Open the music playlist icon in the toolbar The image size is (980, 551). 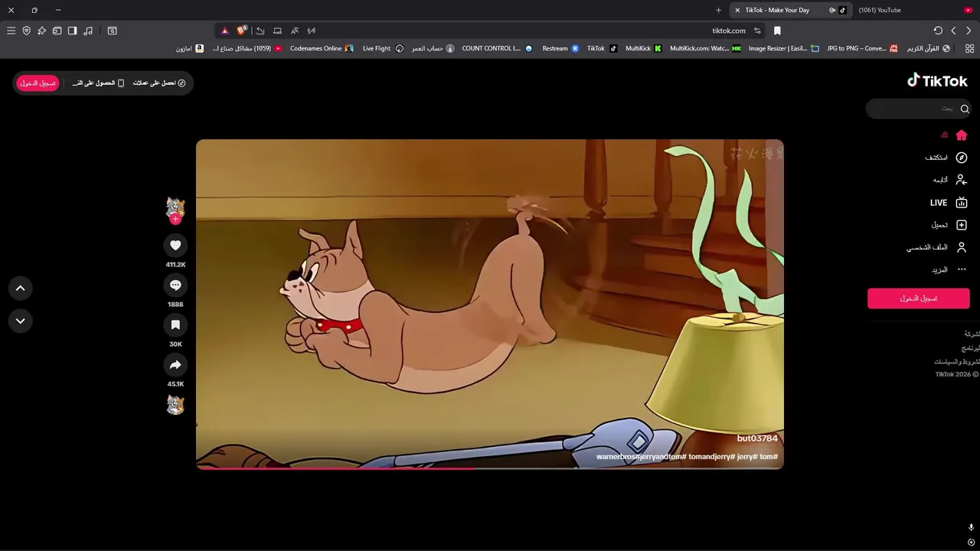[x=88, y=31]
